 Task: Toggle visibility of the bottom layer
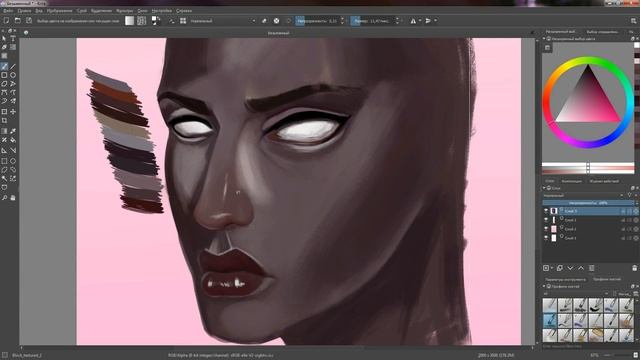pos(546,238)
